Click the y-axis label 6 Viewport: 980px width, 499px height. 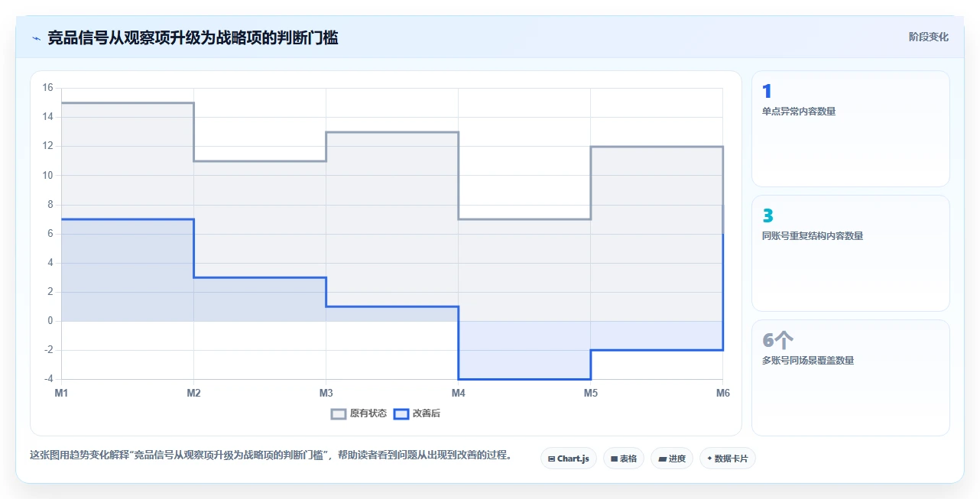50,233
